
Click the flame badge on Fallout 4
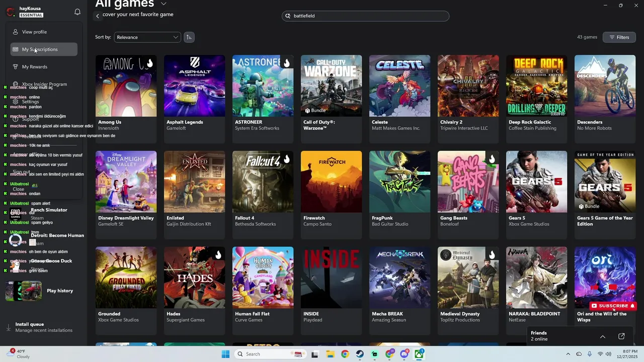click(x=286, y=159)
